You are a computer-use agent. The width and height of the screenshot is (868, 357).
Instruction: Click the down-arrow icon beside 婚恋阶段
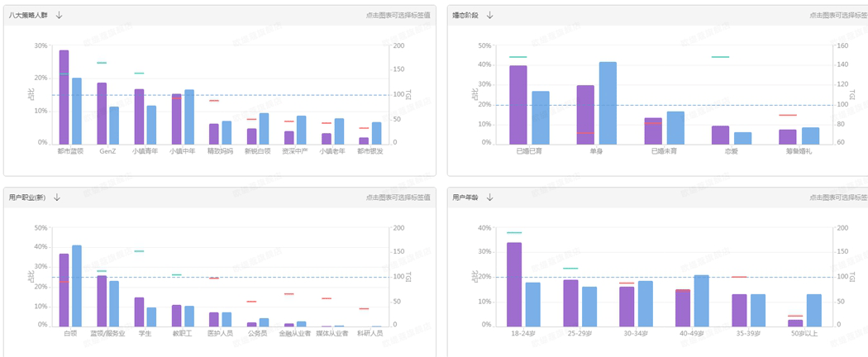(x=489, y=15)
